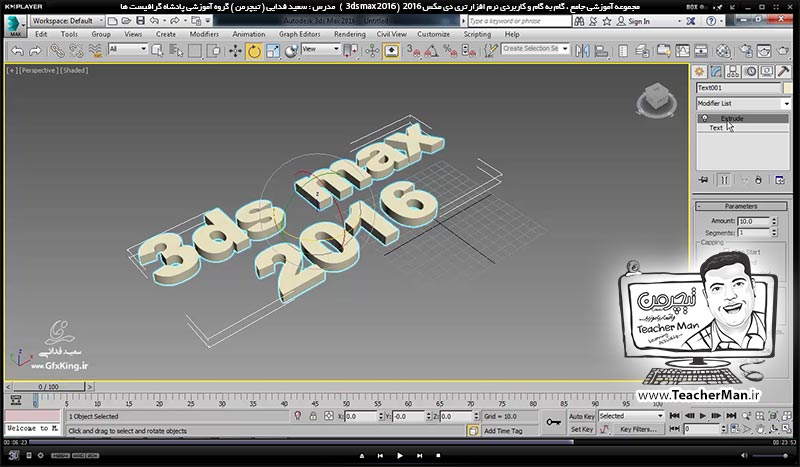Switch to the Motion panel tab
Image resolution: width=800 pixels, height=467 pixels.
tap(750, 71)
